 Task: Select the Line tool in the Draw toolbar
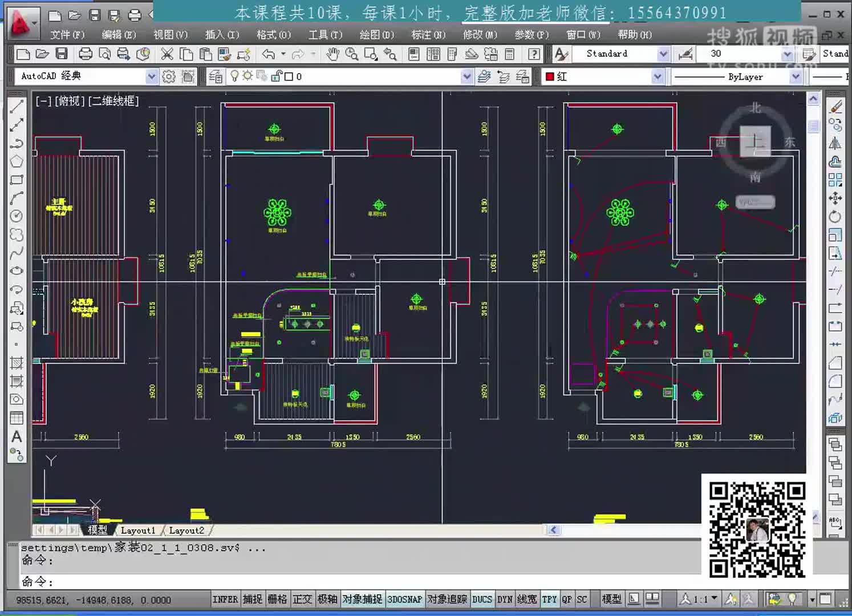point(17,106)
